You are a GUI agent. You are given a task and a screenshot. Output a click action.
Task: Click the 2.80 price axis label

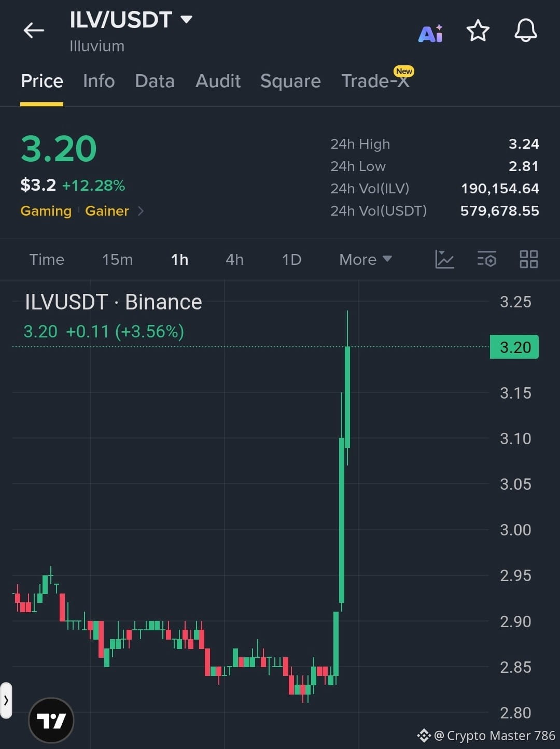tap(515, 713)
